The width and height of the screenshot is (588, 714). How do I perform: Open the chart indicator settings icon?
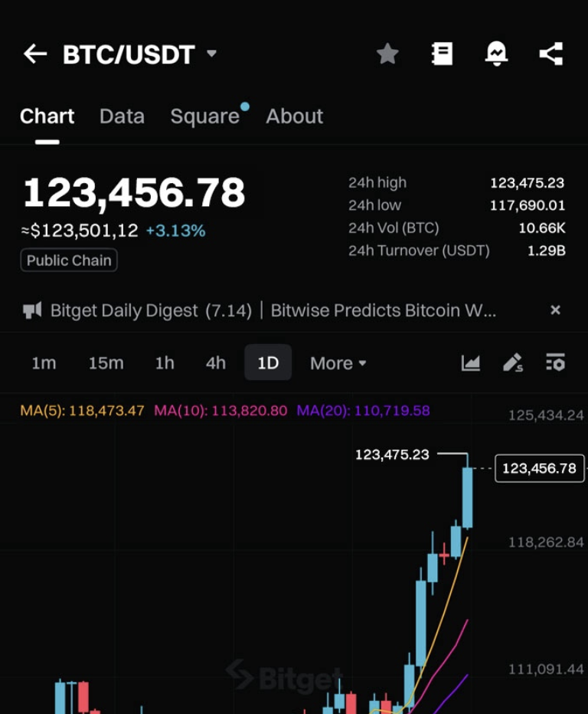coord(555,362)
